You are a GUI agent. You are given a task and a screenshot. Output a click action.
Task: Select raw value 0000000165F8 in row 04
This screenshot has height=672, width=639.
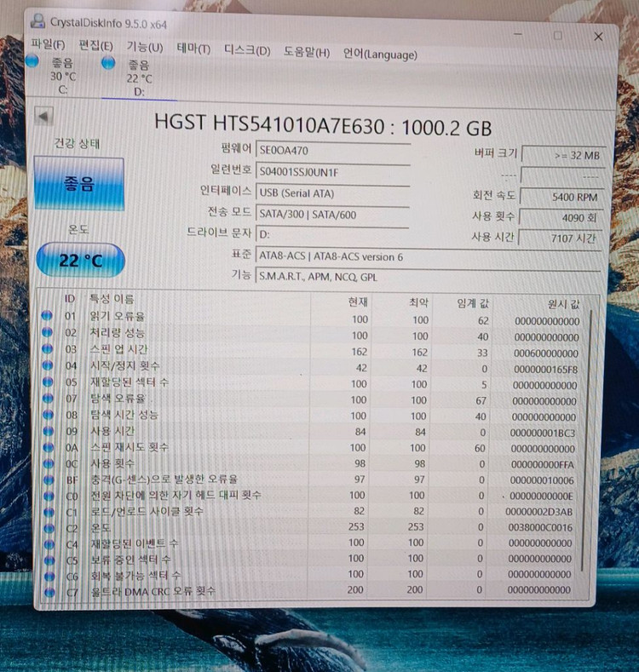546,370
